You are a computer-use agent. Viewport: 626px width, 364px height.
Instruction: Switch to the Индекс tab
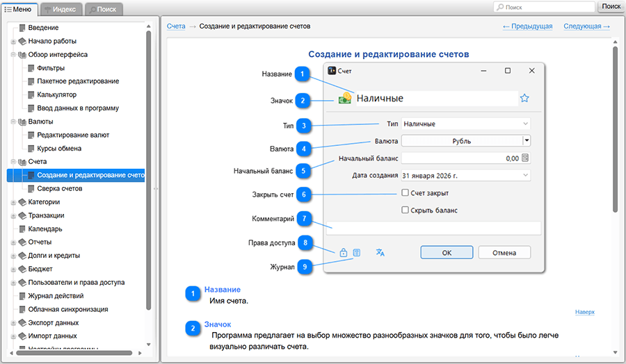pyautogui.click(x=61, y=9)
